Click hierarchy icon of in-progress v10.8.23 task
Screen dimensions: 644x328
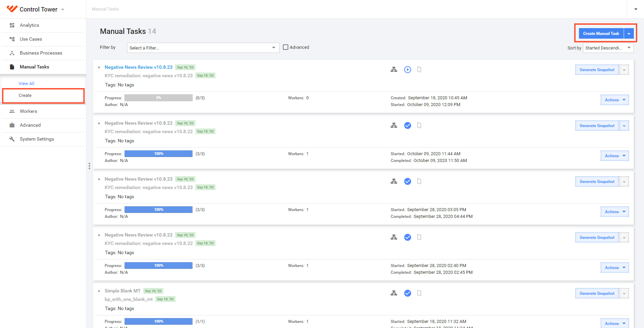click(394, 69)
